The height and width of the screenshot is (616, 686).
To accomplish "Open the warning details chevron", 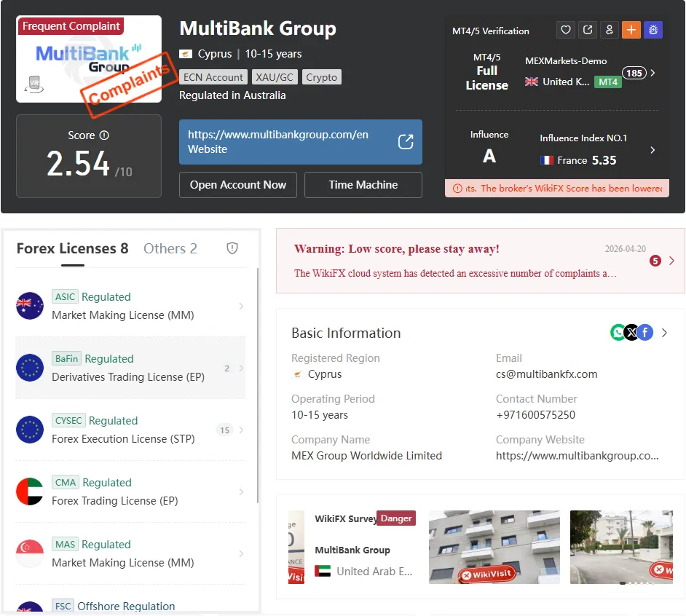I will pos(671,261).
